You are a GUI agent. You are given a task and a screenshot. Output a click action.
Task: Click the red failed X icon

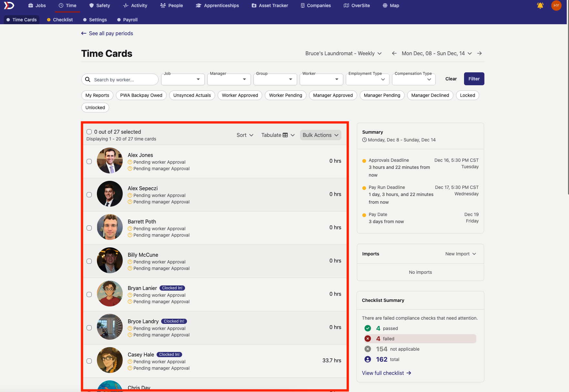[x=367, y=339]
